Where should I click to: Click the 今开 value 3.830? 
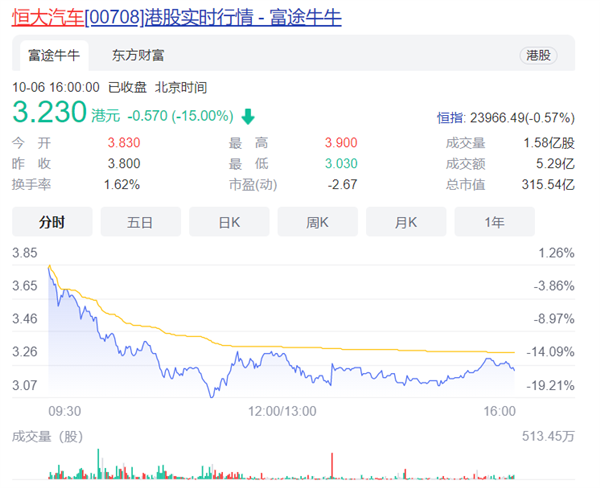(x=124, y=143)
